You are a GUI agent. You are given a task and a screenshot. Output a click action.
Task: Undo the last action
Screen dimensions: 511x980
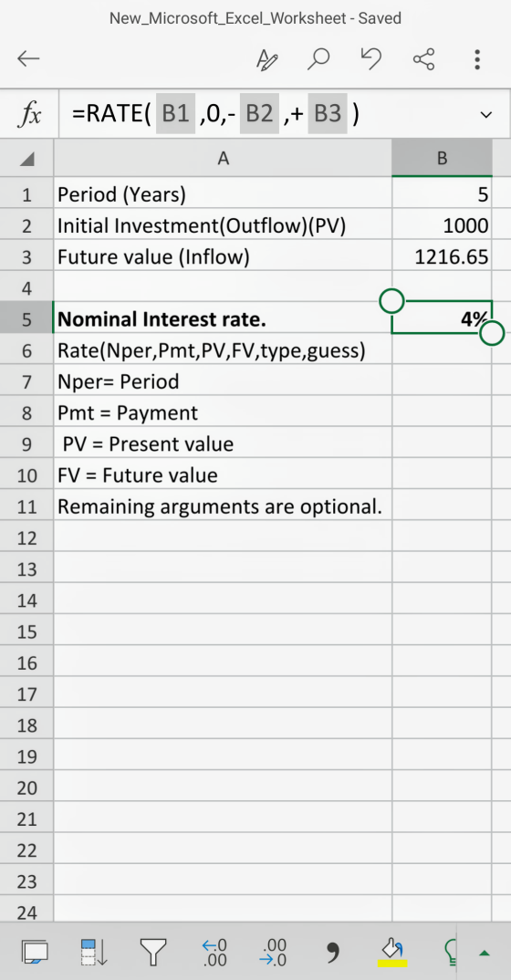click(x=371, y=58)
